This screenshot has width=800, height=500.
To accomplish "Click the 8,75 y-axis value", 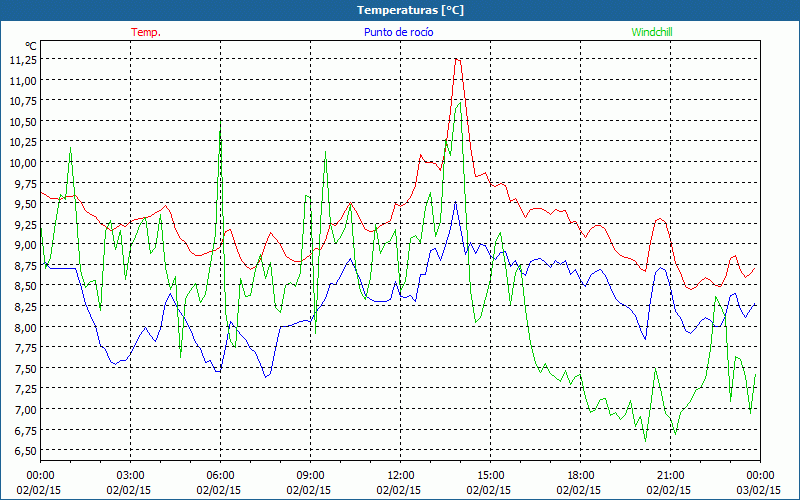I will (x=26, y=265).
